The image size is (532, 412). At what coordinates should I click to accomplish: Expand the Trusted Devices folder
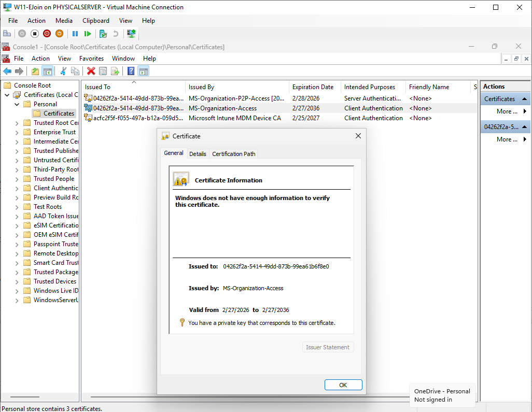(17, 282)
